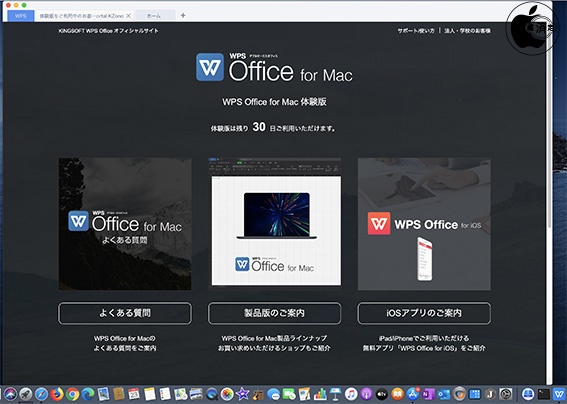Click WPS Office icon in the Dock
This screenshot has width=567, height=404.
click(559, 394)
